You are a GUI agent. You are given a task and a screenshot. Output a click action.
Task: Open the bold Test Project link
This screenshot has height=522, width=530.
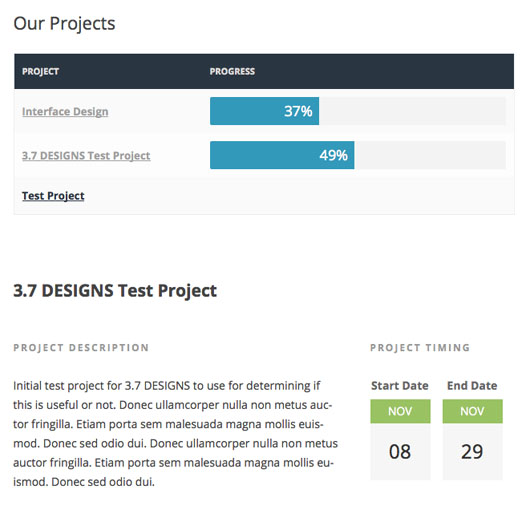pyautogui.click(x=53, y=196)
